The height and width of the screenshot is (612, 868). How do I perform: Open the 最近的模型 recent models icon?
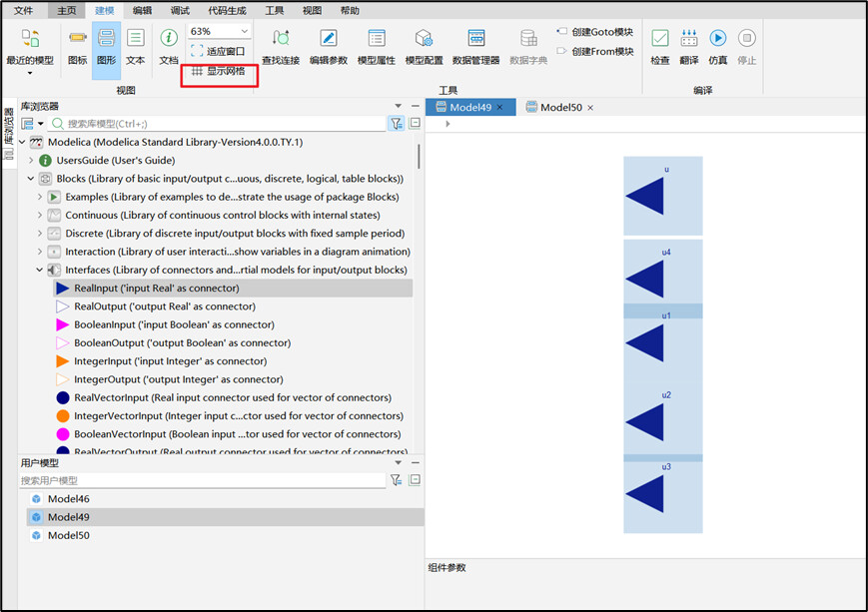point(30,39)
